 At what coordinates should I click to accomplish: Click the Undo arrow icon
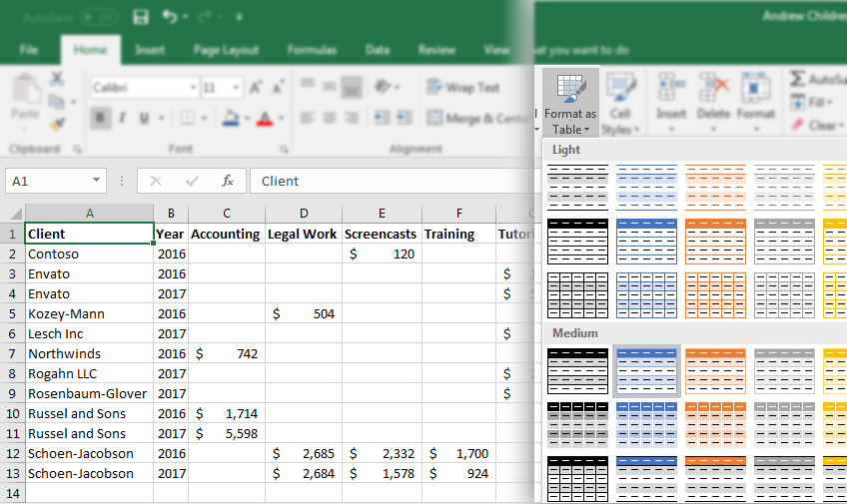[x=170, y=17]
